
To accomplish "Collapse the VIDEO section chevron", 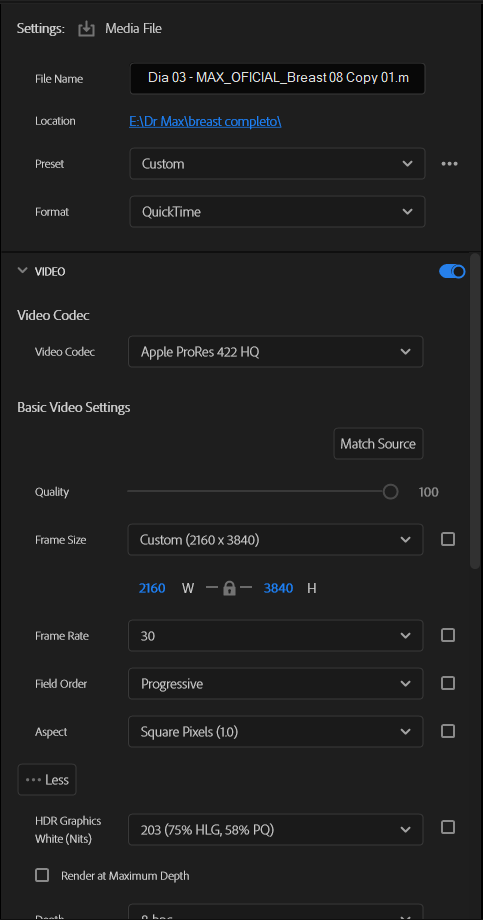I will pos(22,270).
